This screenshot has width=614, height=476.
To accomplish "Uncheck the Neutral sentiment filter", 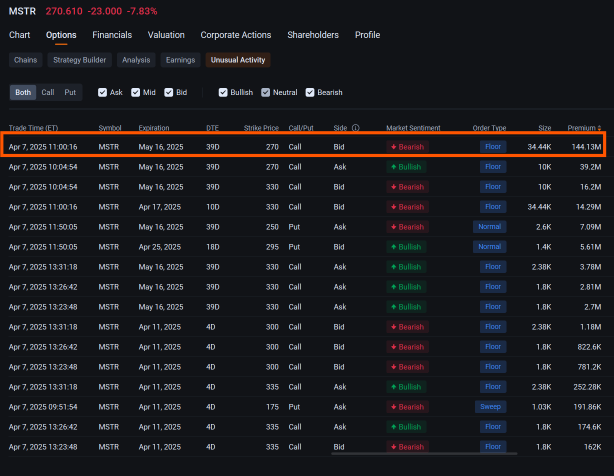I will point(265,92).
